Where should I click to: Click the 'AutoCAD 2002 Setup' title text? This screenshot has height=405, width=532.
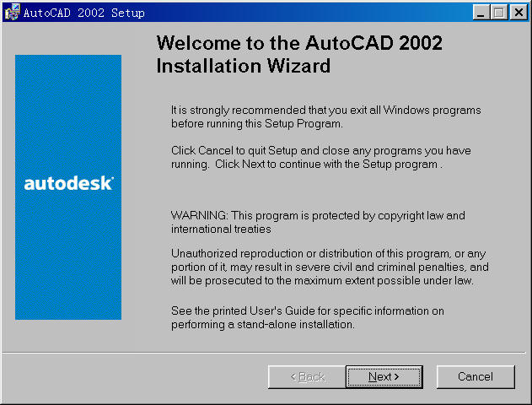point(83,13)
